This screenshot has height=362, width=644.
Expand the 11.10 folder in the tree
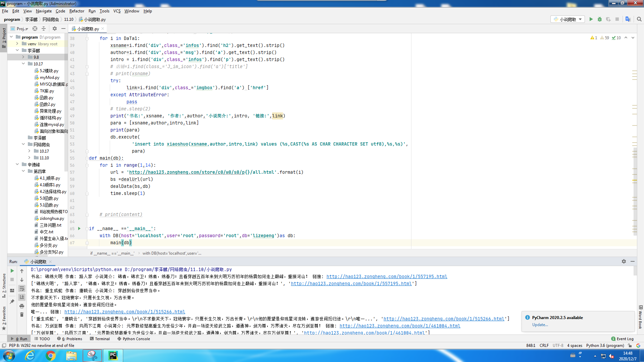[x=30, y=158]
